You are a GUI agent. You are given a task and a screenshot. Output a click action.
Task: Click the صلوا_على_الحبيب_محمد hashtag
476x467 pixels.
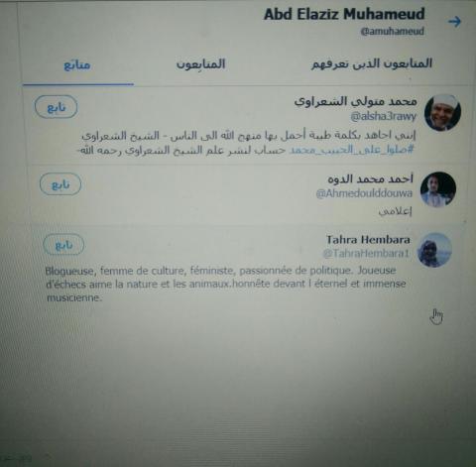[x=351, y=150]
